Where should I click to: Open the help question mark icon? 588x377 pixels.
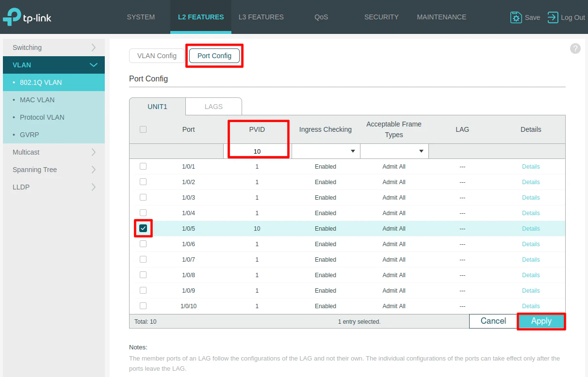click(x=575, y=48)
